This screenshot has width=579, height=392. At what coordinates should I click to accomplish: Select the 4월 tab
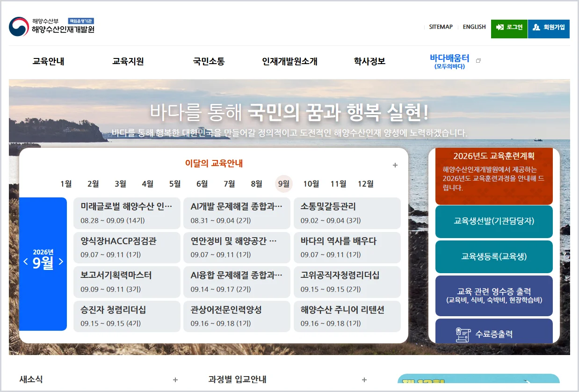[147, 184]
